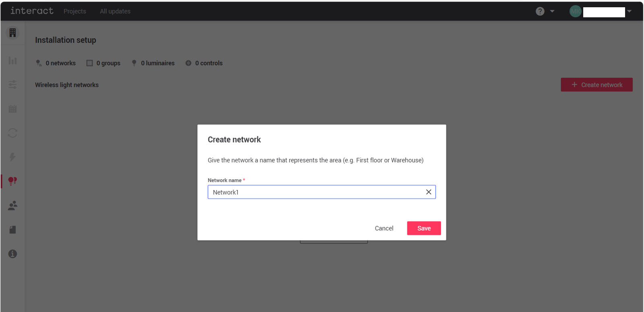
Task: Click the Create network button
Action: tap(597, 85)
